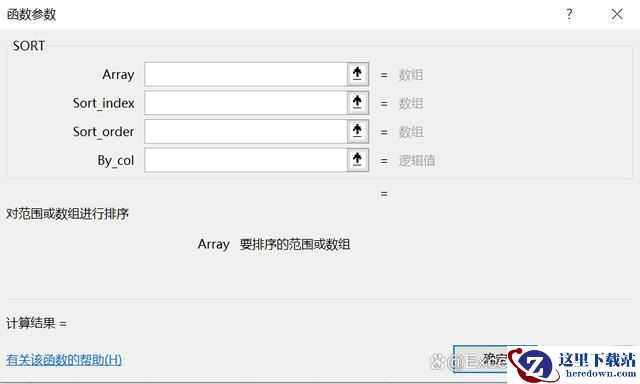Click the Array range selector arrow icon
The width and height of the screenshot is (640, 384).
358,74
